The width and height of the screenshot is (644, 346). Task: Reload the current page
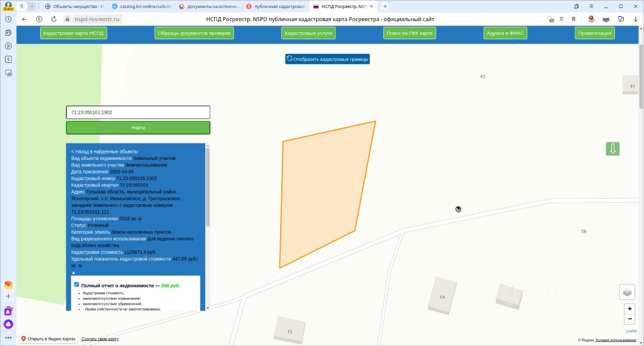point(54,19)
